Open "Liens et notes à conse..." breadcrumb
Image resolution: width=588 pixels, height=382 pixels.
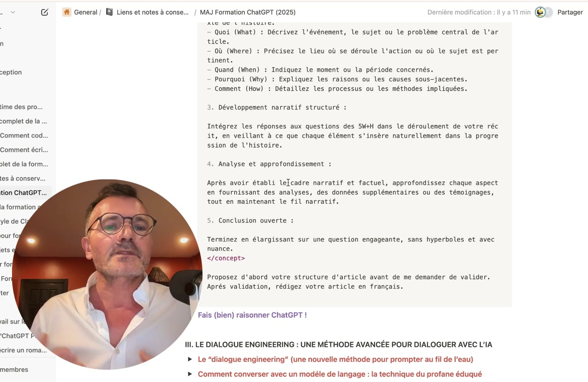tap(153, 12)
